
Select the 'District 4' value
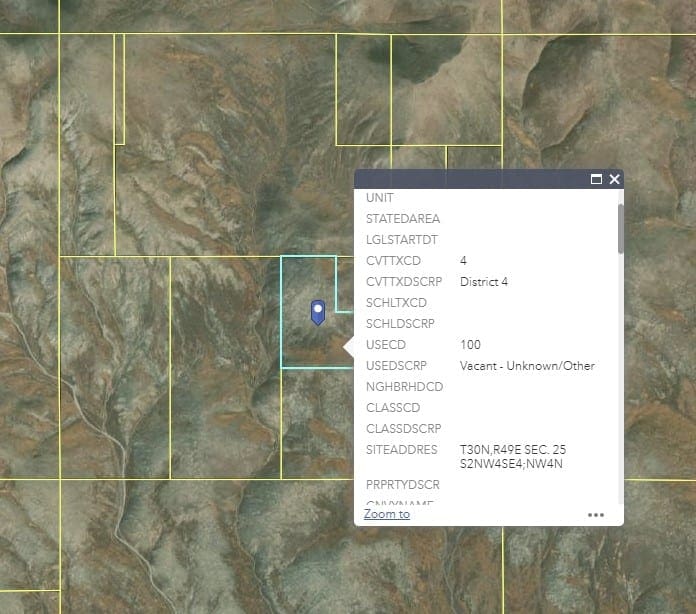(x=484, y=281)
